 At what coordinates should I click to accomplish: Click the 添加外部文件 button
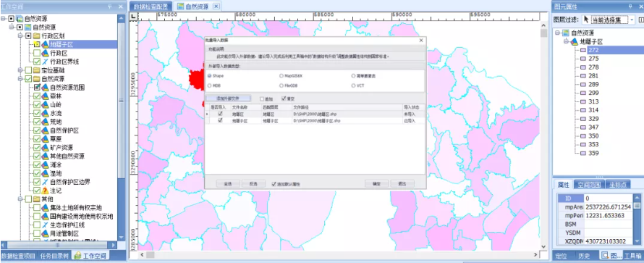227,99
